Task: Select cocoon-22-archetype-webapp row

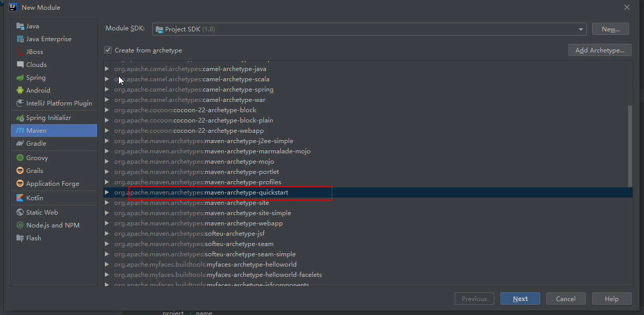Action: click(x=368, y=131)
